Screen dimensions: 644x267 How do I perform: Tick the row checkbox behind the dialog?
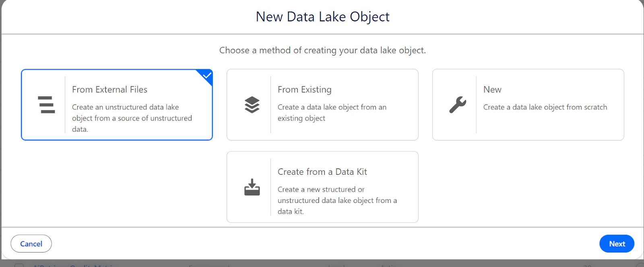point(19,265)
